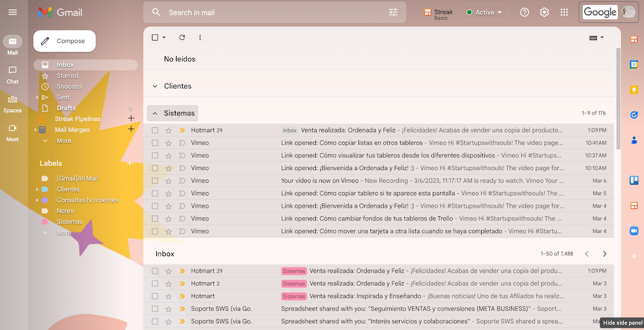This screenshot has height=330, width=644.
Task: Open the Google apps grid
Action: pos(564,12)
